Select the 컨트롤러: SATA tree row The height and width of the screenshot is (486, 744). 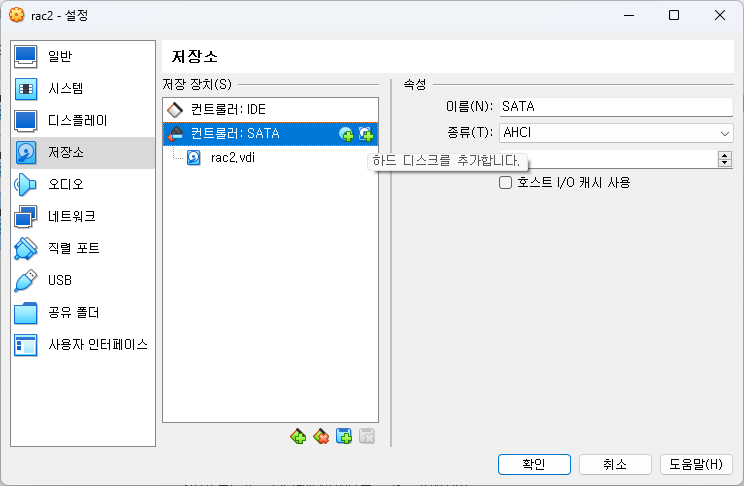coord(270,134)
